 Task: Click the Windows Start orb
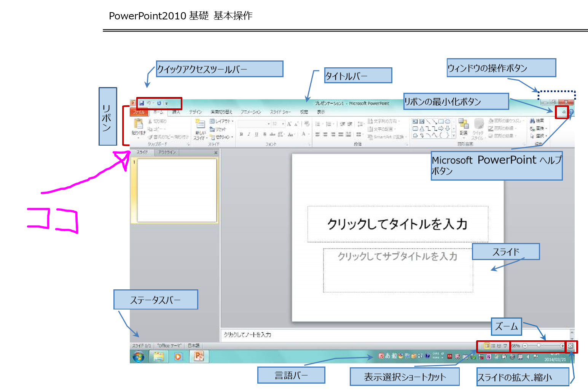tap(139, 357)
